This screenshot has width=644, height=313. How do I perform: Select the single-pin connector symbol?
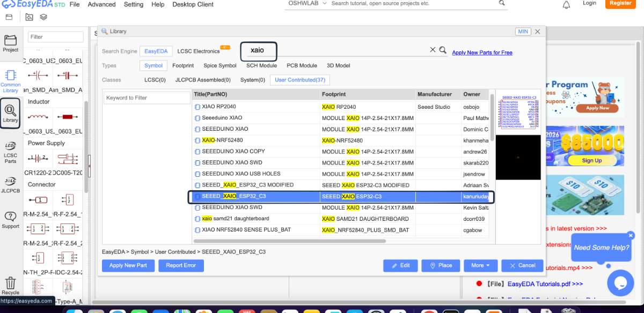39,200
